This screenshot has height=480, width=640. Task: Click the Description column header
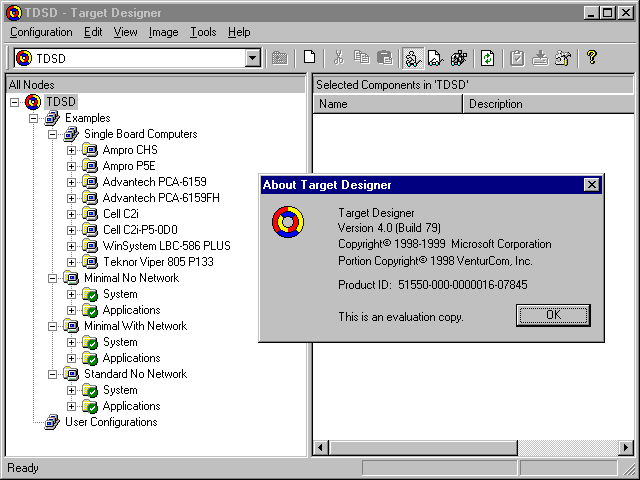(x=549, y=104)
